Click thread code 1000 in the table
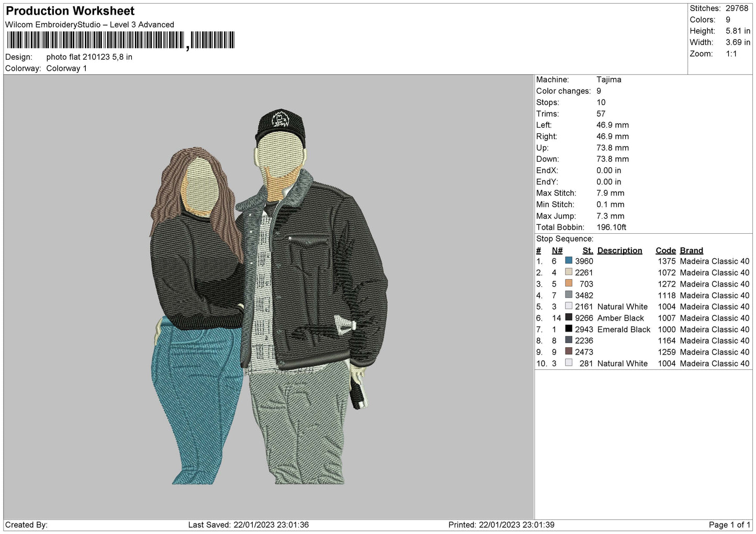Viewport: 756px width, 534px height. [x=667, y=330]
